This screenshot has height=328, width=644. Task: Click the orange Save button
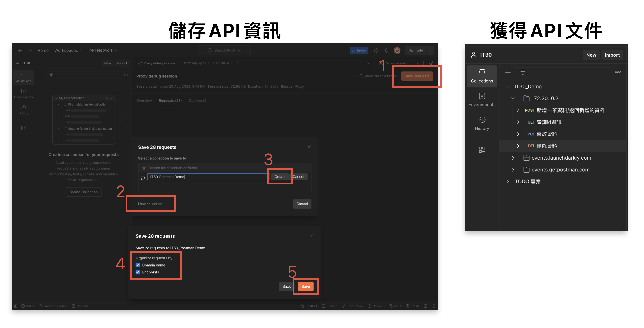[x=305, y=286]
